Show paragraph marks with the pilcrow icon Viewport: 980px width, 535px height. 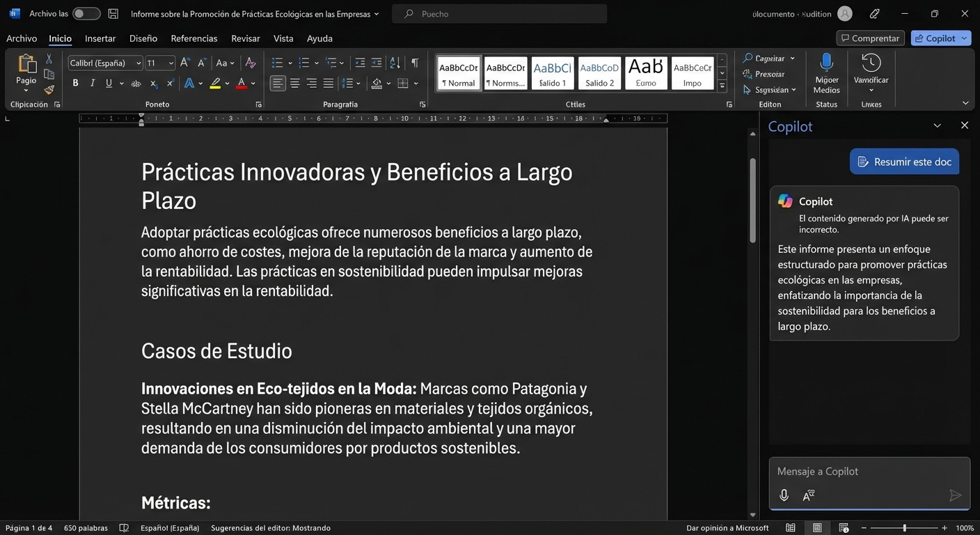414,63
